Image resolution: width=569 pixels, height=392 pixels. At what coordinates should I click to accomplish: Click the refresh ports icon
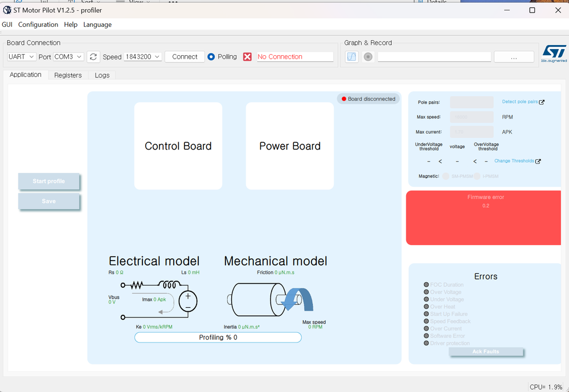click(93, 57)
